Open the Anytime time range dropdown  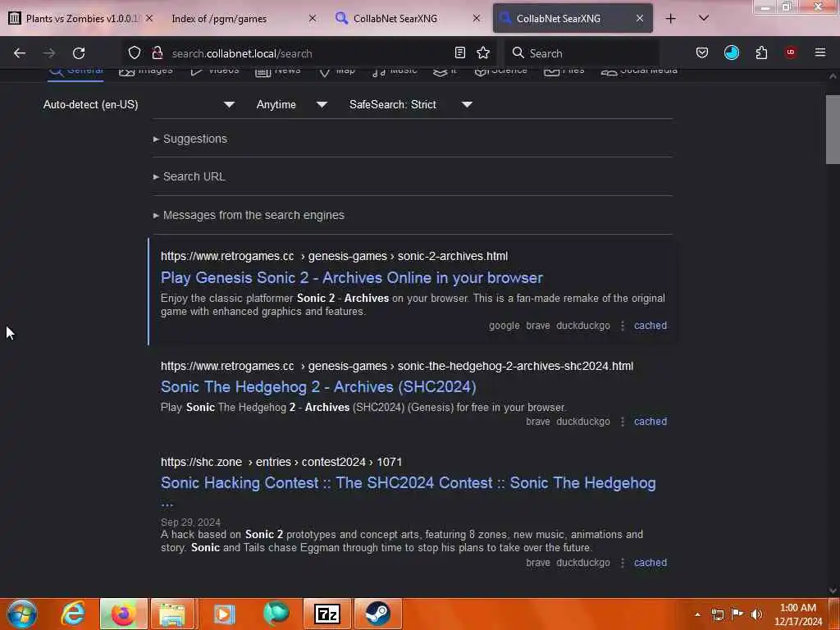tap(292, 104)
